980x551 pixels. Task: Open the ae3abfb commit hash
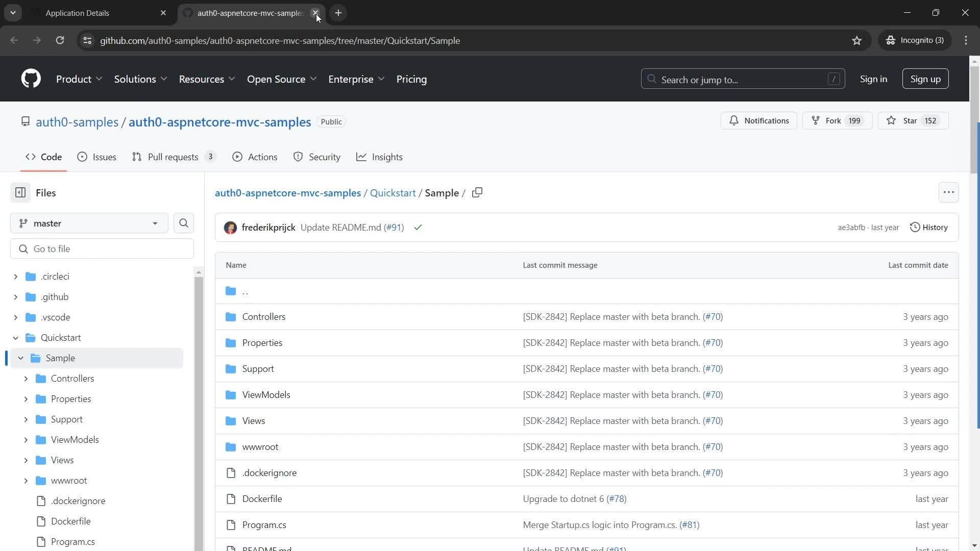(851, 228)
